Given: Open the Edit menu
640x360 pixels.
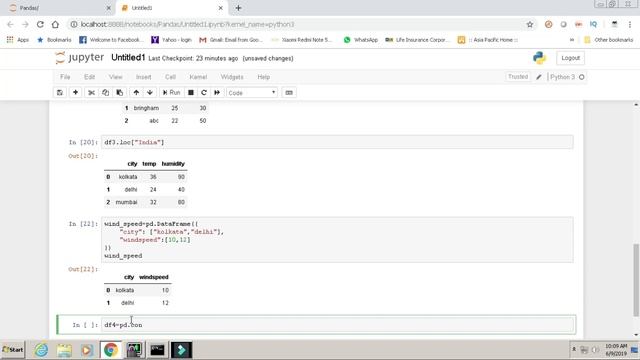Looking at the screenshot, I should point(89,77).
